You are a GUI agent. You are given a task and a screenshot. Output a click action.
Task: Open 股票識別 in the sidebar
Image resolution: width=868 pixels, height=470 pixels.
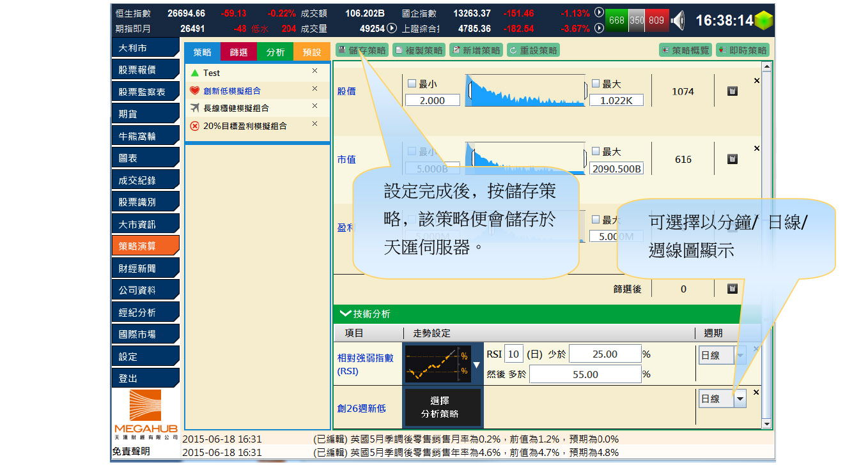145,202
